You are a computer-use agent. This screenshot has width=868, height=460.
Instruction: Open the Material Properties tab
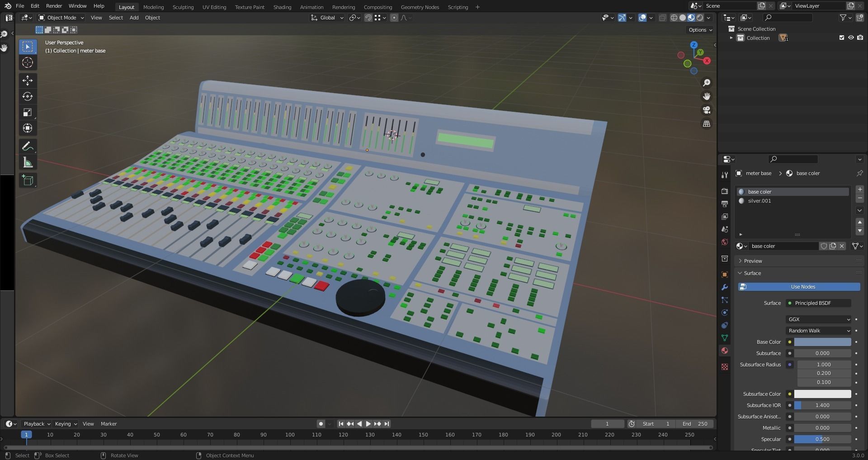(724, 351)
